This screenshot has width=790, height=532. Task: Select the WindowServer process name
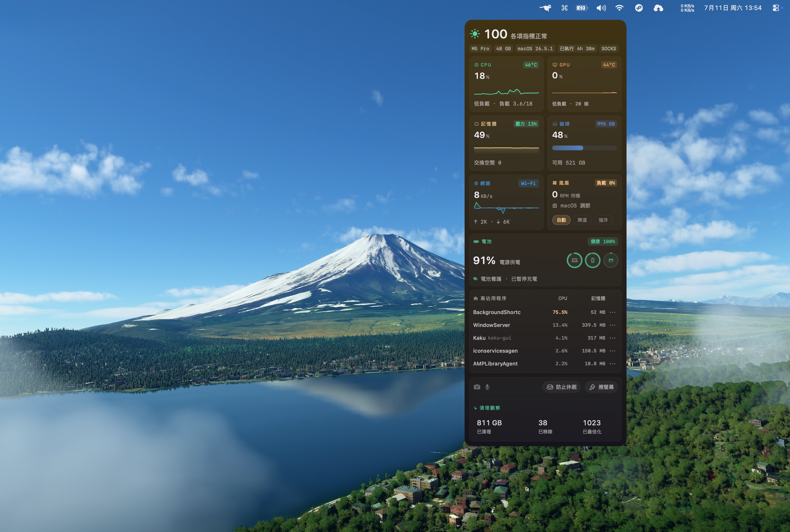pos(491,325)
